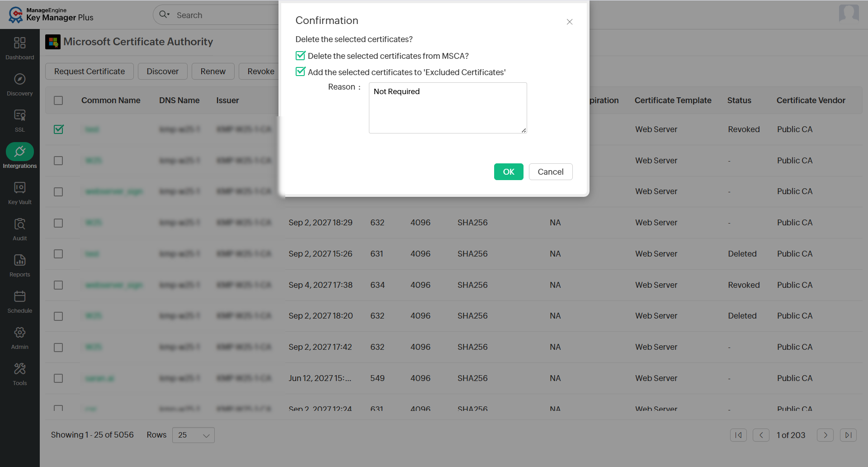Sort by Certificate Vendor column header
This screenshot has height=467, width=868.
point(811,100)
